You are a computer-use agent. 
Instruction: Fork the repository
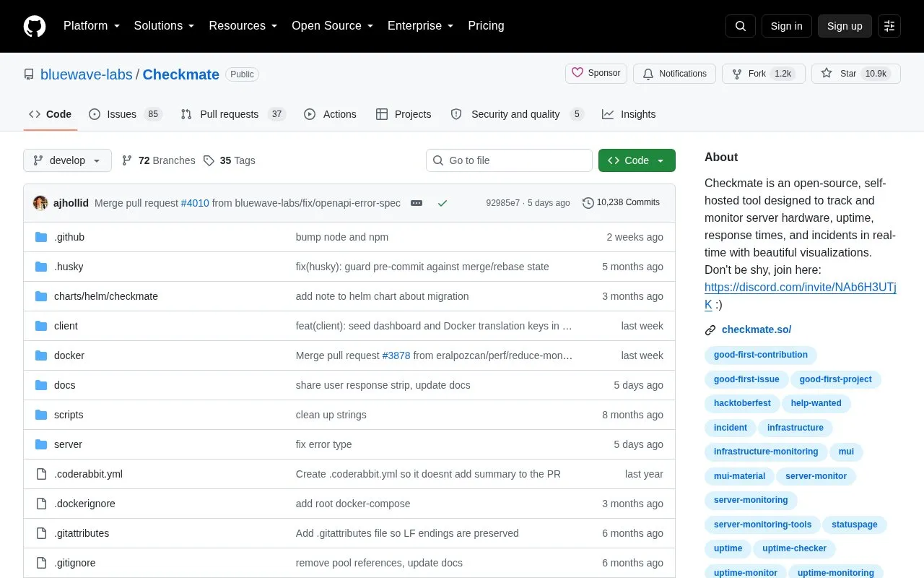point(764,74)
